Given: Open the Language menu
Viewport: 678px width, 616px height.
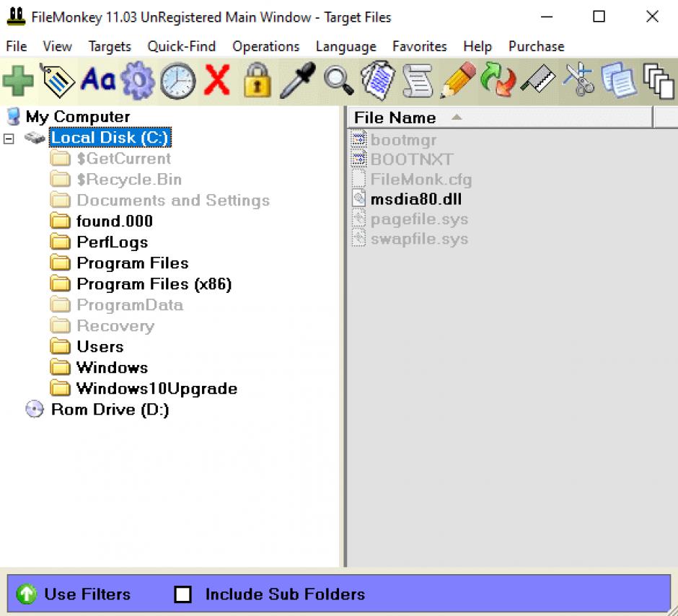Looking at the screenshot, I should pyautogui.click(x=346, y=46).
